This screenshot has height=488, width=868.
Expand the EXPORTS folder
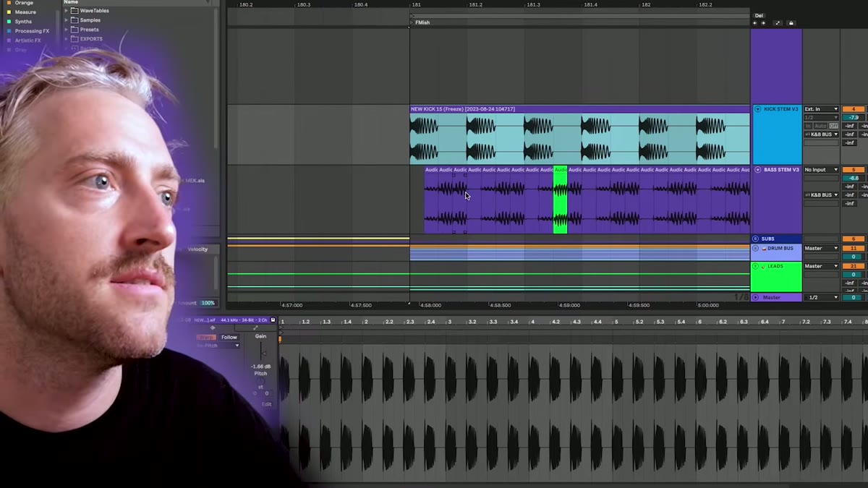(x=66, y=39)
